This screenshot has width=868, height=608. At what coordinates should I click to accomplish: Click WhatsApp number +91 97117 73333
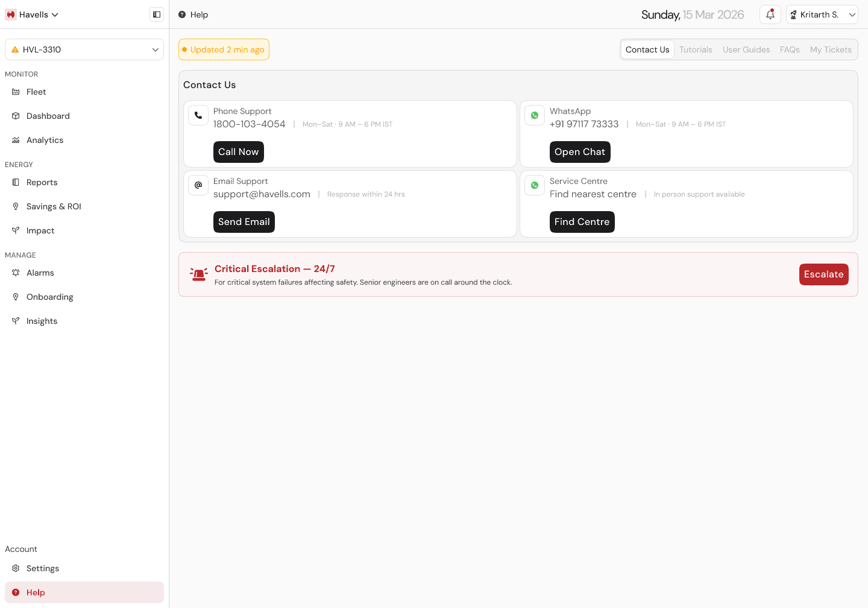[x=584, y=124]
